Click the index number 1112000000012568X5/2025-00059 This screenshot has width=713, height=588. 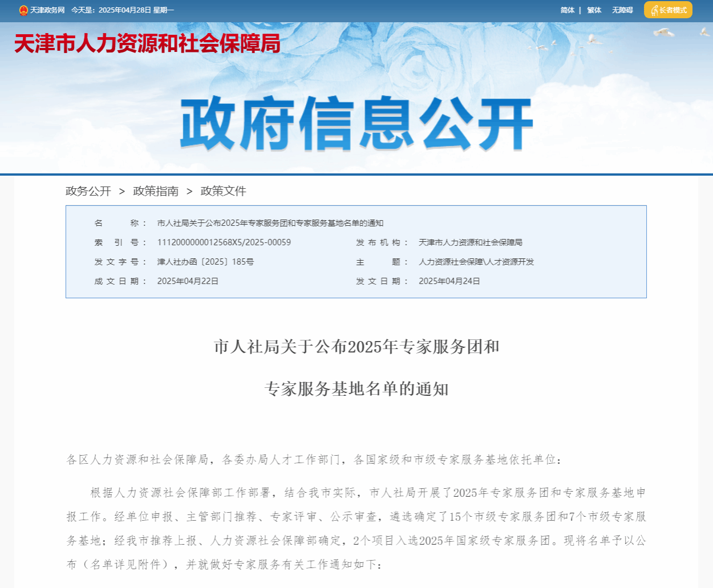point(224,242)
